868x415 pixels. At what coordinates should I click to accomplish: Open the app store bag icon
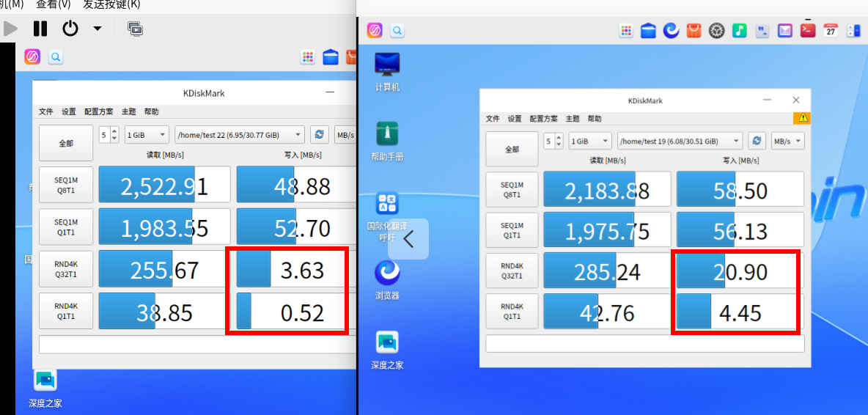694,31
